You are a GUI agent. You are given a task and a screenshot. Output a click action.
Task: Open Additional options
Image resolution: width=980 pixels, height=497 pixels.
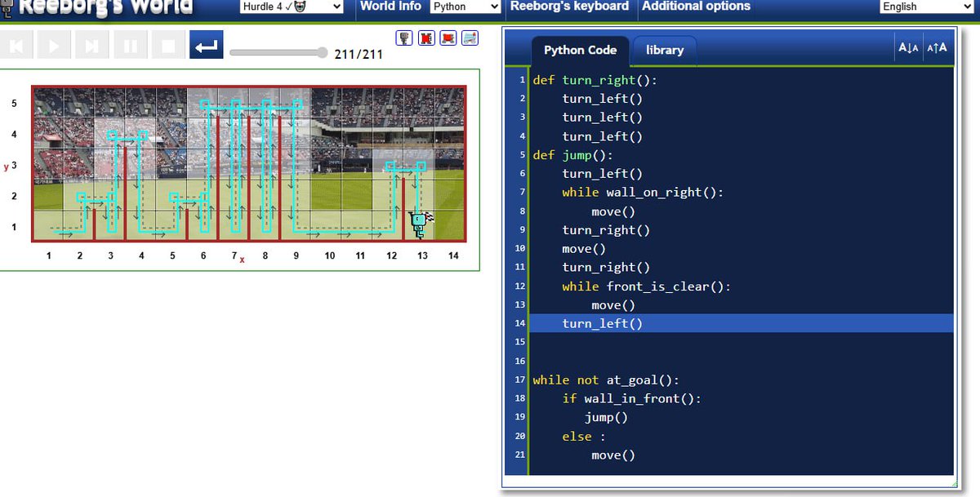click(x=696, y=7)
